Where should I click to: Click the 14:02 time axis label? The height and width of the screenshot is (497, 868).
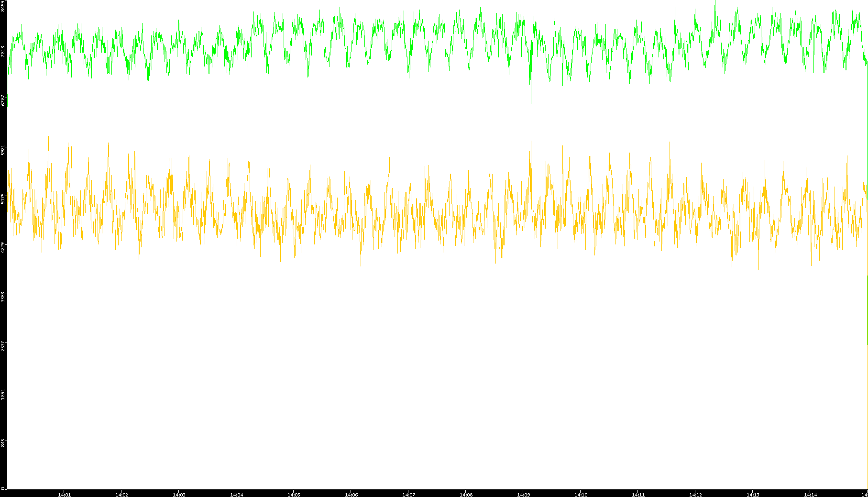121,495
